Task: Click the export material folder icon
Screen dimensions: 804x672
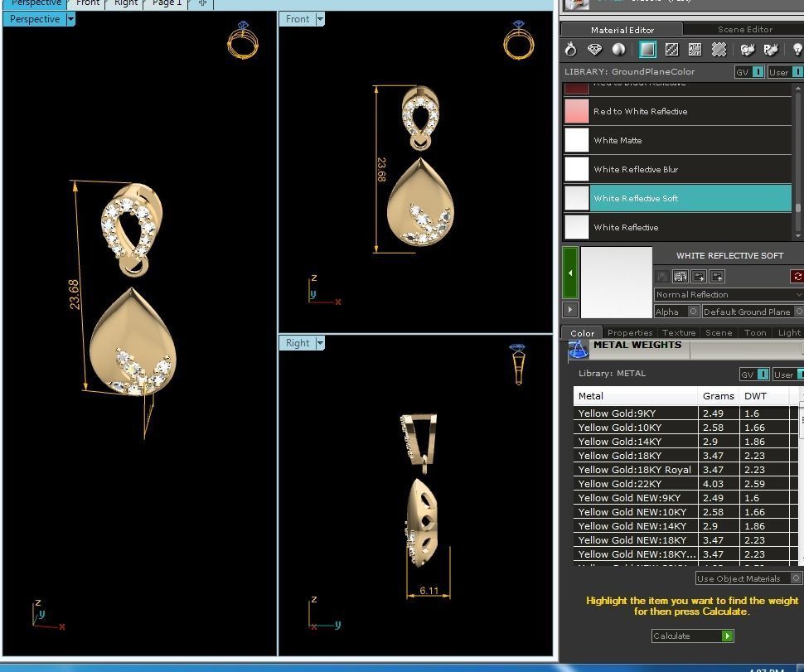Action: click(717, 277)
